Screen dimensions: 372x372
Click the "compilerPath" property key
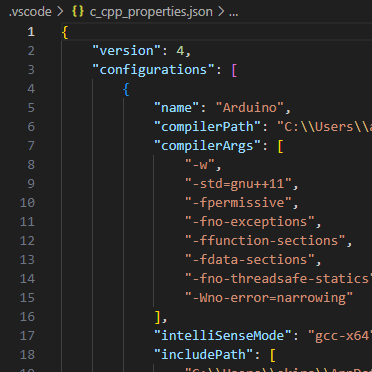tap(208, 127)
